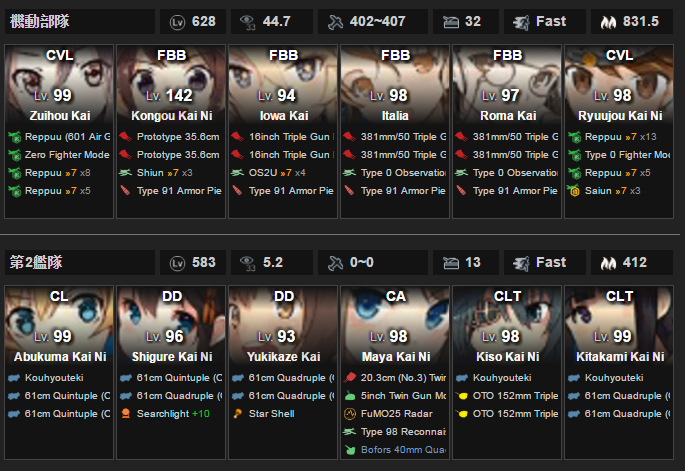Click the Searchlight icon on Shigure Kai Ni
The height and width of the screenshot is (471, 685).
tap(126, 413)
